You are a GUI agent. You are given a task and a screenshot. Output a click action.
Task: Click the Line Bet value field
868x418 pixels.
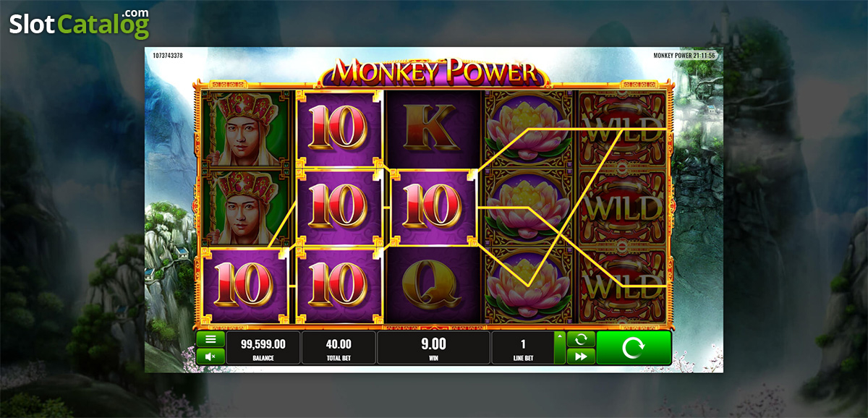pos(523,348)
